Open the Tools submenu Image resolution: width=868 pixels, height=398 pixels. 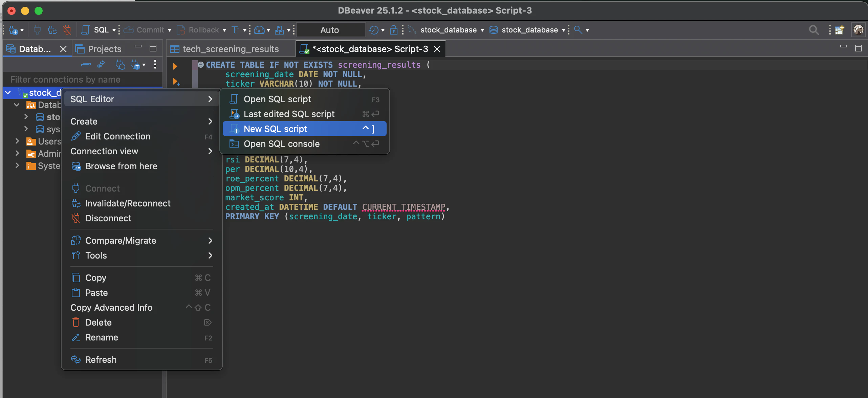(142, 256)
